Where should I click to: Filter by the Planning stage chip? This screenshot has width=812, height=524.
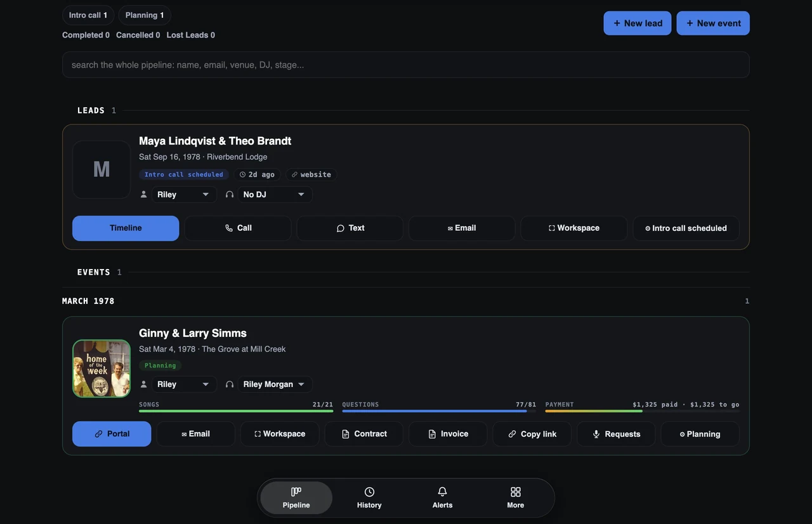(x=145, y=15)
